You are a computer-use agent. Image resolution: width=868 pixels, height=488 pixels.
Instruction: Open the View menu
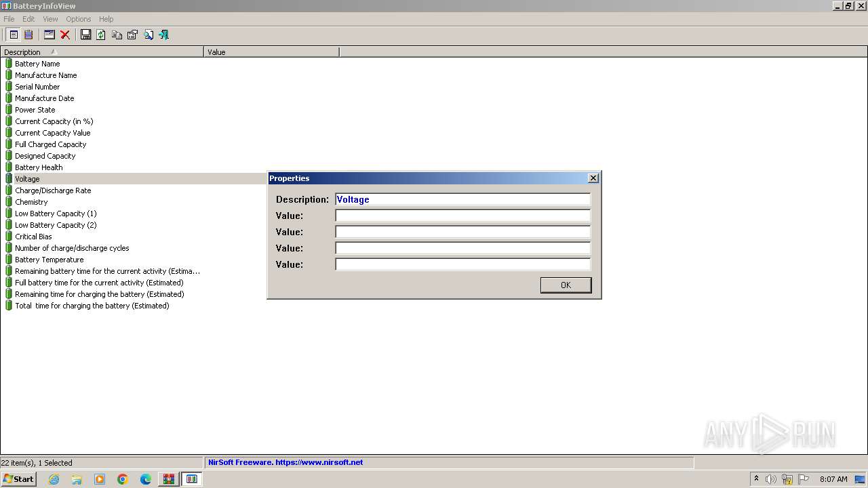click(50, 19)
